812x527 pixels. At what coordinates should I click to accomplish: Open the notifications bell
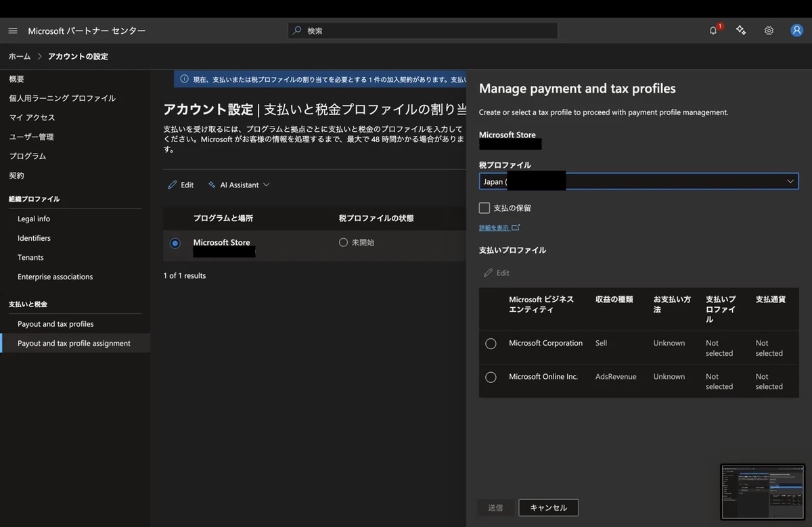point(713,30)
